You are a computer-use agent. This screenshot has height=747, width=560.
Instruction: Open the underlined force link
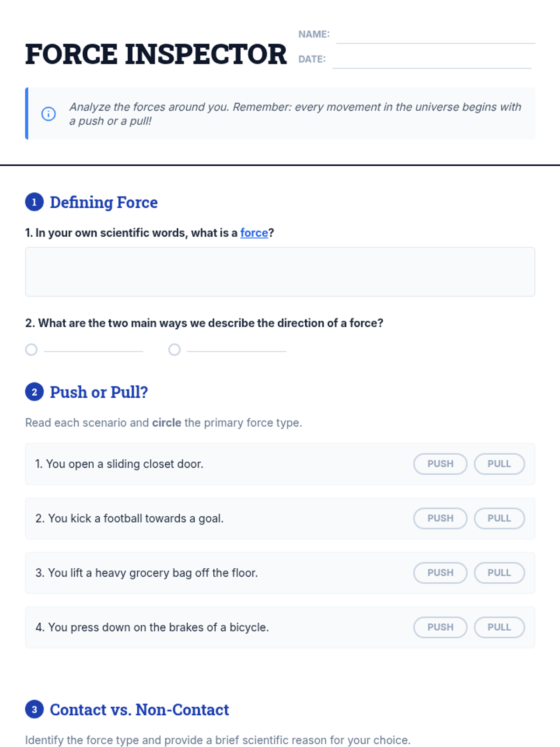(x=254, y=233)
